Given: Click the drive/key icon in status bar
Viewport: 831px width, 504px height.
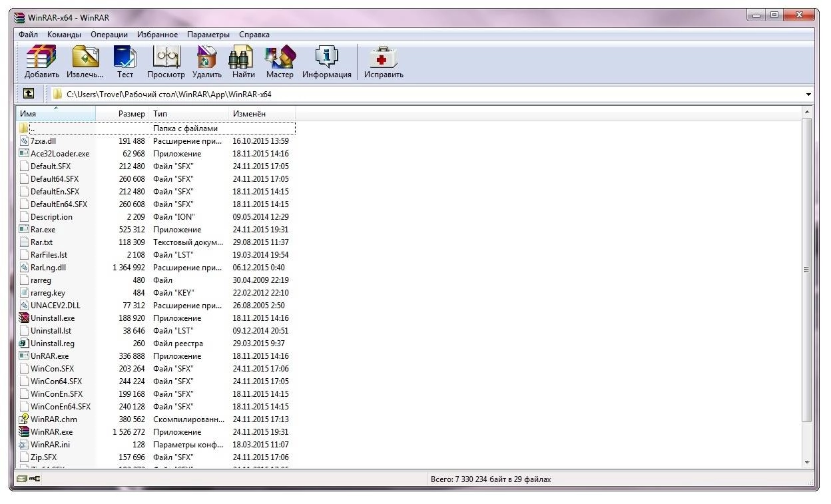Looking at the screenshot, I should point(29,479).
